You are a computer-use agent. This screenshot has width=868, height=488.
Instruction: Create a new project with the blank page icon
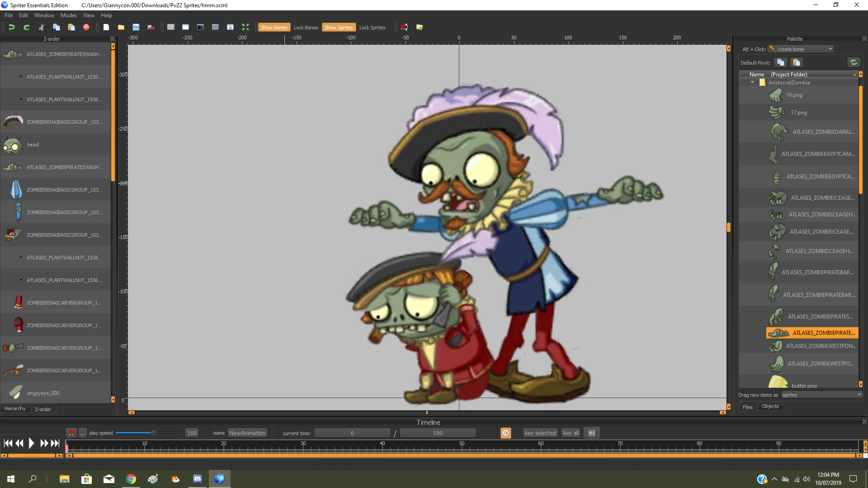pos(106,27)
